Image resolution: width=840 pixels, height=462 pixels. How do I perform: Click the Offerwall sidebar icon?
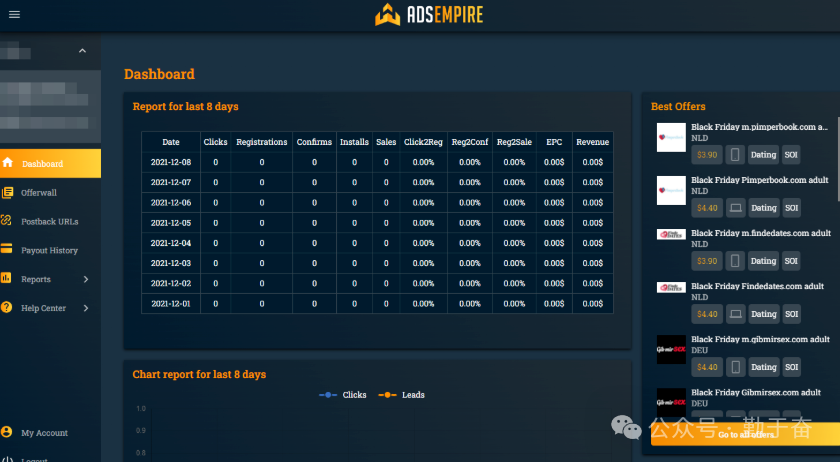(x=7, y=192)
